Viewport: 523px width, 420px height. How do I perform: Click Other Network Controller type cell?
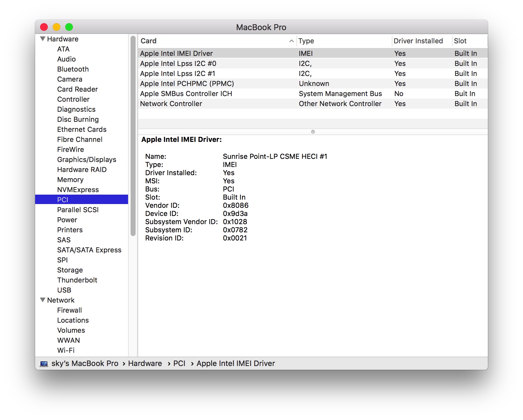(x=340, y=104)
